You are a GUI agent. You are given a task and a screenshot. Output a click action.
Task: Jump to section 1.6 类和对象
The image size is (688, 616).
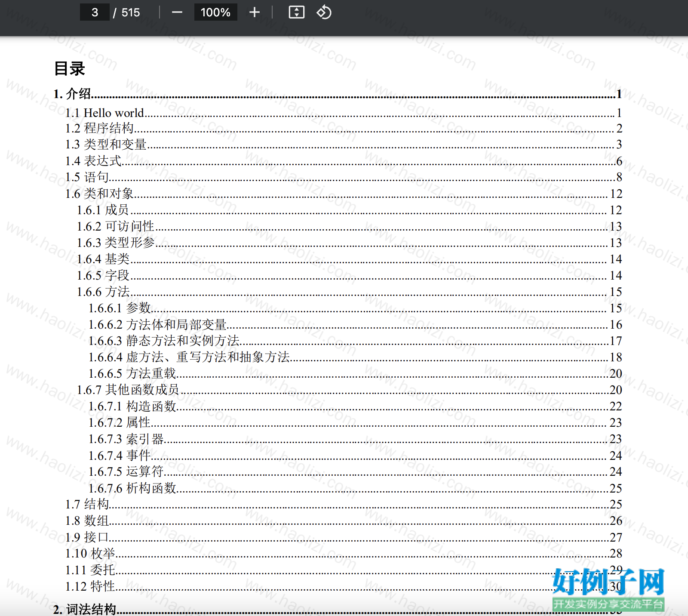pyautogui.click(x=344, y=194)
